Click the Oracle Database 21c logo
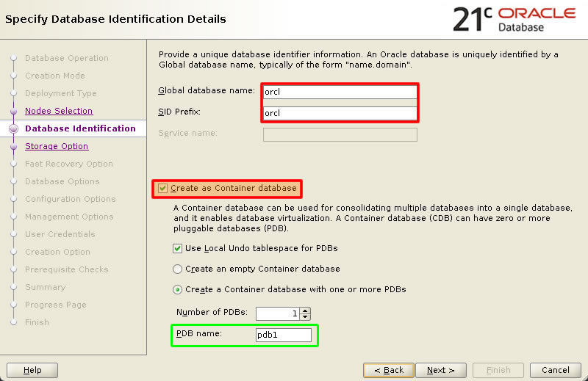This screenshot has width=588, height=381. (x=514, y=20)
